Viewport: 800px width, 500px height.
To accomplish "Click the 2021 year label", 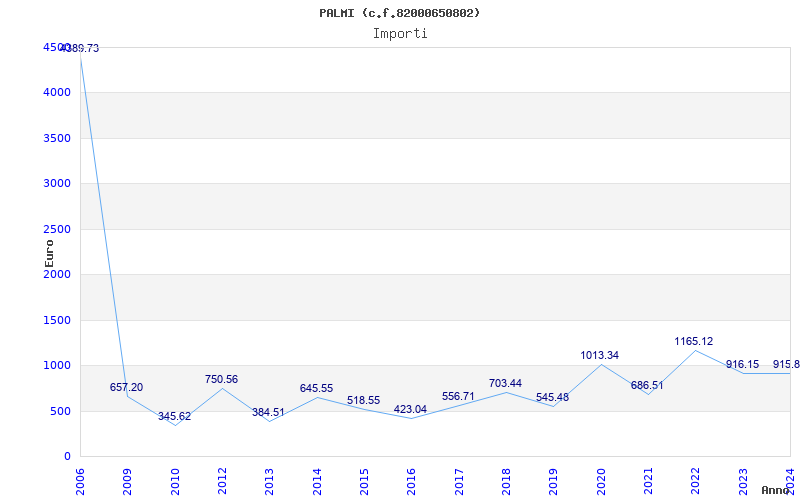I will (x=648, y=482).
